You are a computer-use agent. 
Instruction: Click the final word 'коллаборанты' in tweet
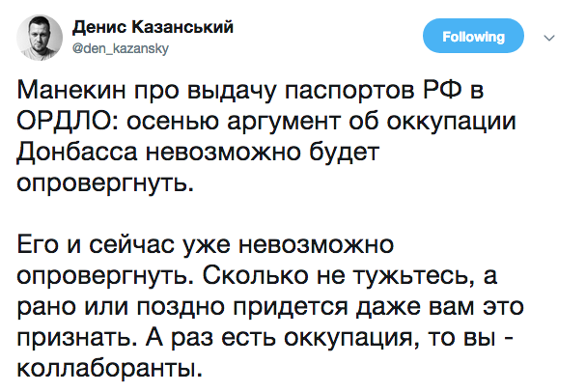pos(109,369)
